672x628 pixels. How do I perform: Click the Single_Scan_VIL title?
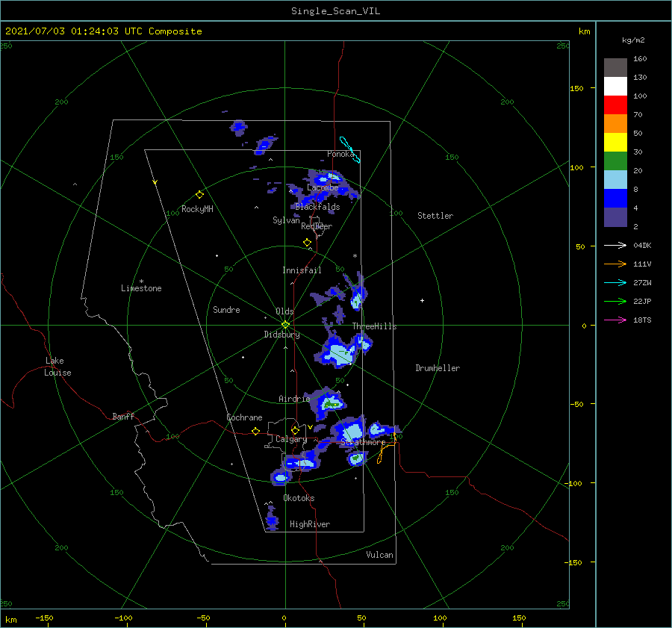(335, 11)
